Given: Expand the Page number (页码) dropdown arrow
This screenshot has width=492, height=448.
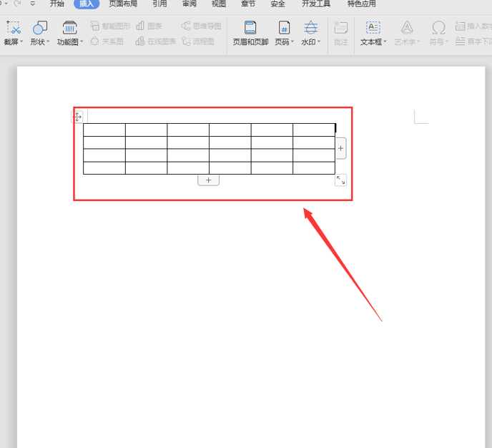Looking at the screenshot, I should tap(292, 42).
